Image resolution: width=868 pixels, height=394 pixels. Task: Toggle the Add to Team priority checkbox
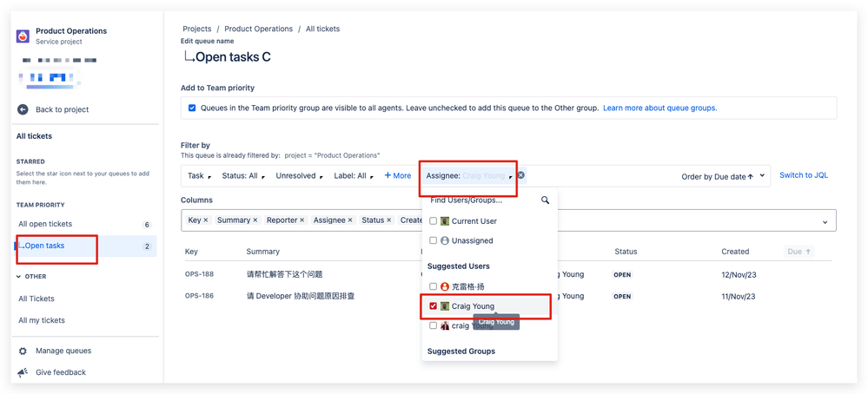coord(192,108)
